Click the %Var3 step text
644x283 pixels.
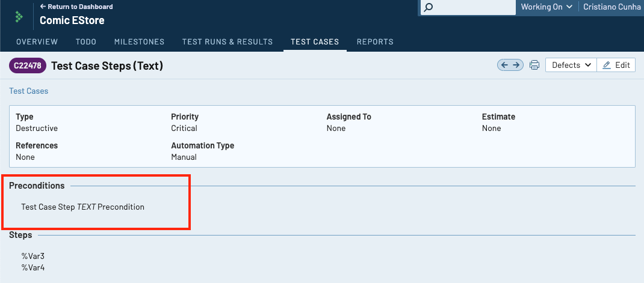(33, 257)
